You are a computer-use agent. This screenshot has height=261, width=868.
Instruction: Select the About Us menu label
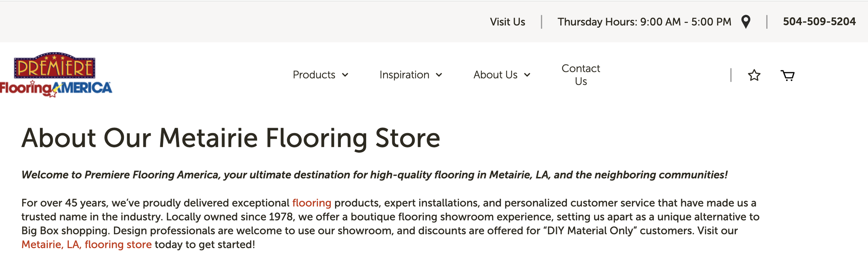(495, 75)
